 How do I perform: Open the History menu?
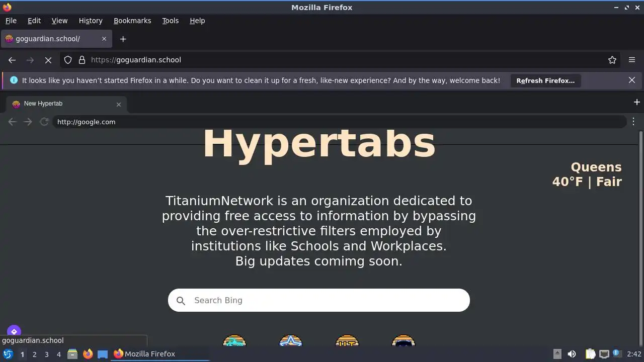click(x=91, y=21)
